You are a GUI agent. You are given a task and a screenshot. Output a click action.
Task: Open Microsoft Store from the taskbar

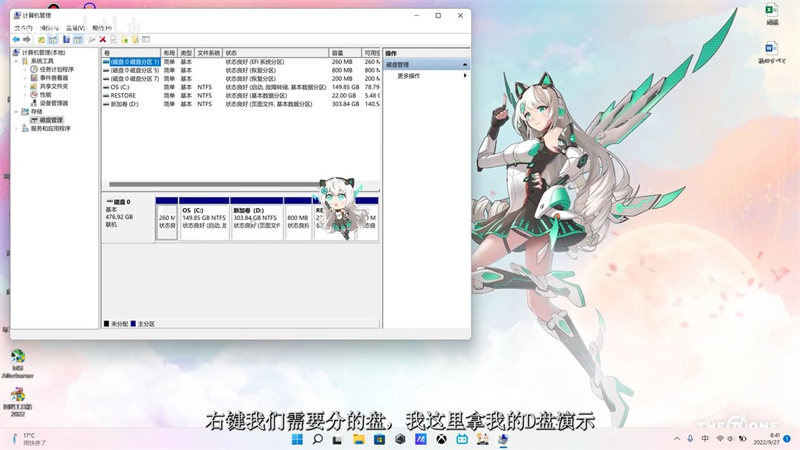[x=379, y=439]
